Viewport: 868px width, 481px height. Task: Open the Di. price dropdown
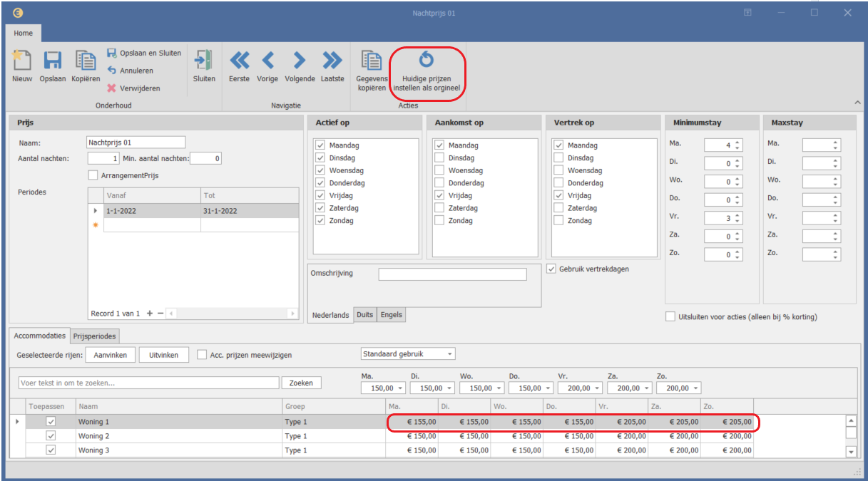click(449, 388)
